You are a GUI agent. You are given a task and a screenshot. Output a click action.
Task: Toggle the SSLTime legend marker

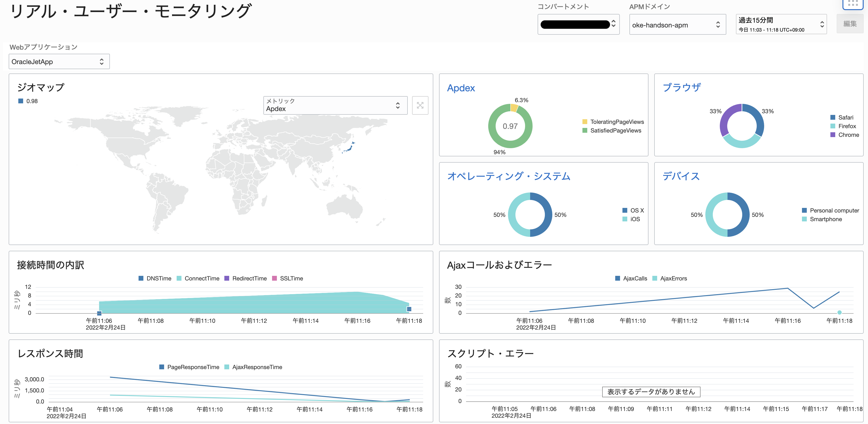[x=274, y=278]
